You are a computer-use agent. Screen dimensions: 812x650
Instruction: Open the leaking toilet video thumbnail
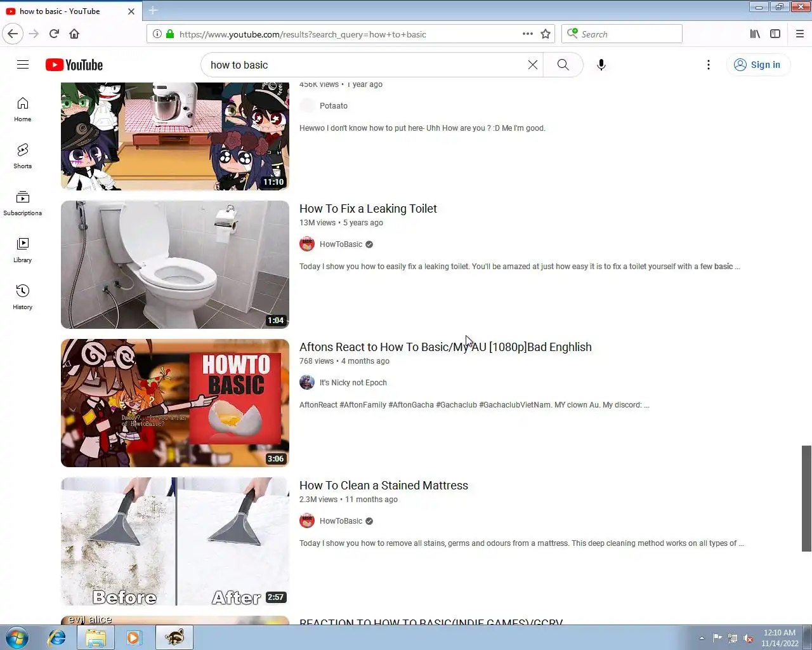pos(175,265)
